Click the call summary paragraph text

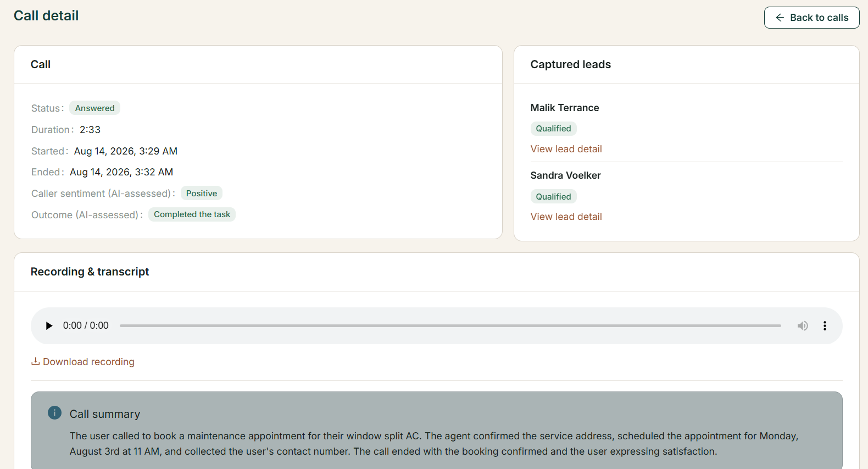tap(433, 444)
